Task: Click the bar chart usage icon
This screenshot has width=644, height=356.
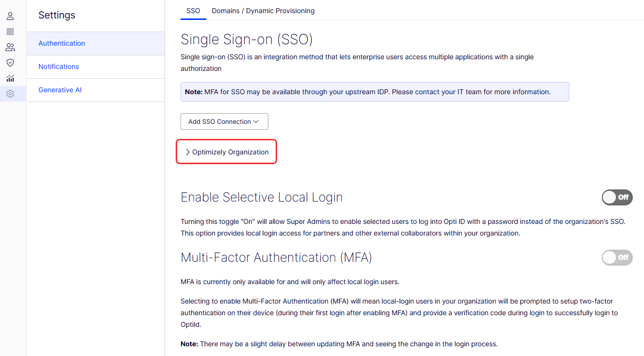Action: (x=10, y=78)
